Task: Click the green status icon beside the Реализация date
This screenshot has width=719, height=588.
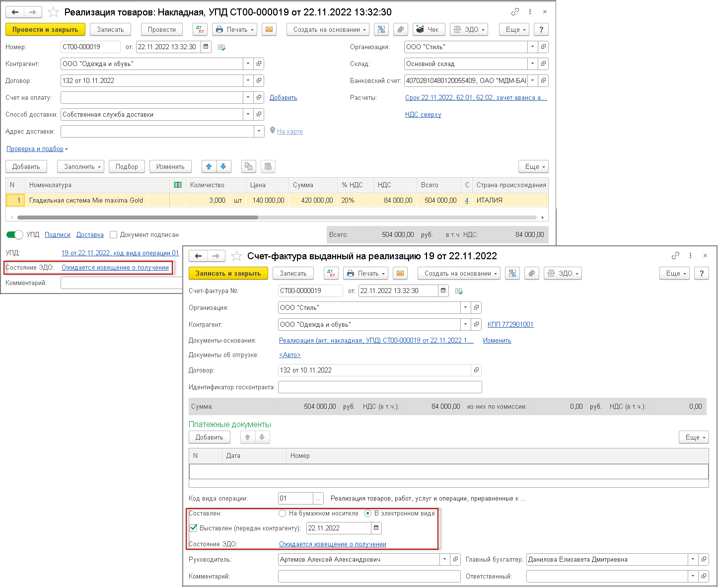Action: (221, 47)
